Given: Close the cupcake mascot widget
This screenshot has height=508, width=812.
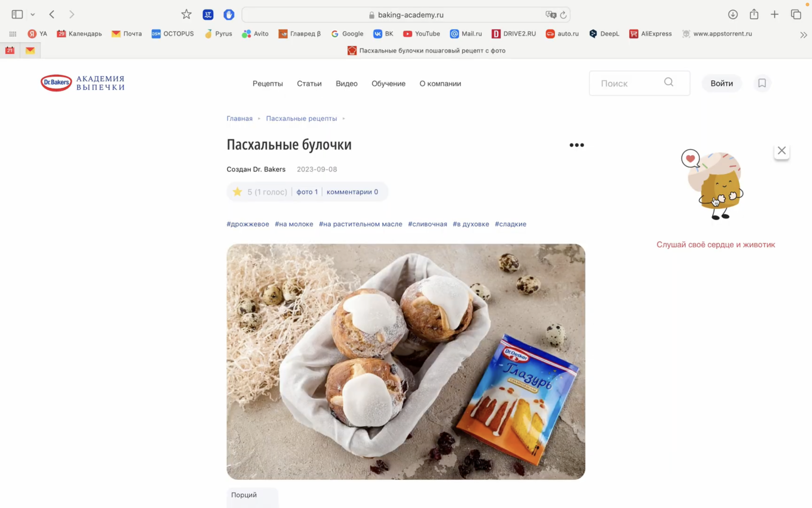Looking at the screenshot, I should [782, 151].
